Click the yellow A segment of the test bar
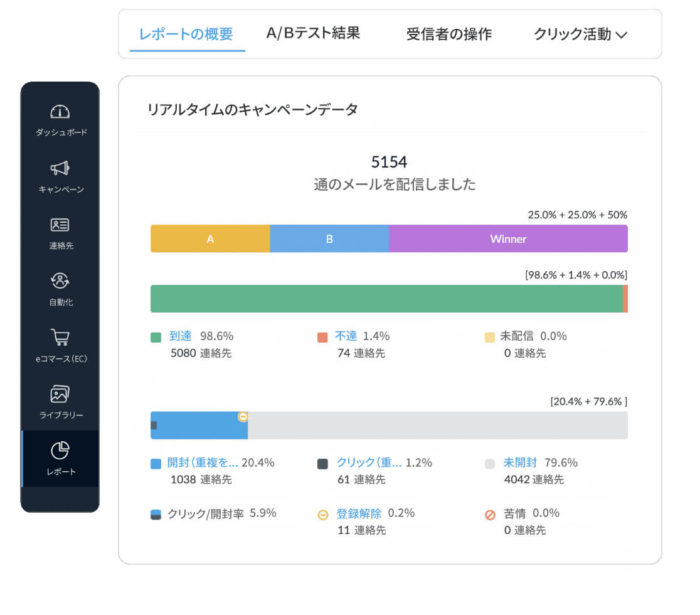700x615 pixels. pyautogui.click(x=210, y=239)
